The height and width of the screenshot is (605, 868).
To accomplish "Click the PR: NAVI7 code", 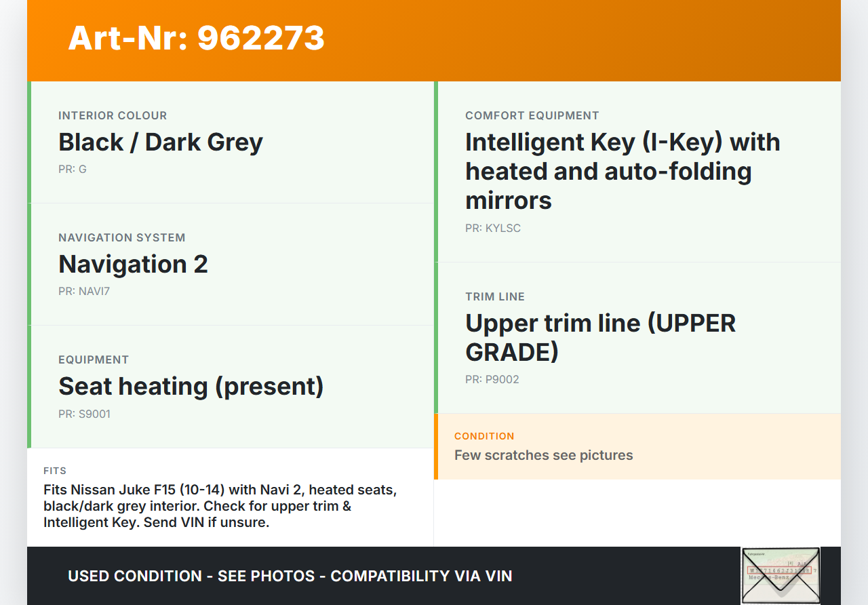I will [84, 291].
